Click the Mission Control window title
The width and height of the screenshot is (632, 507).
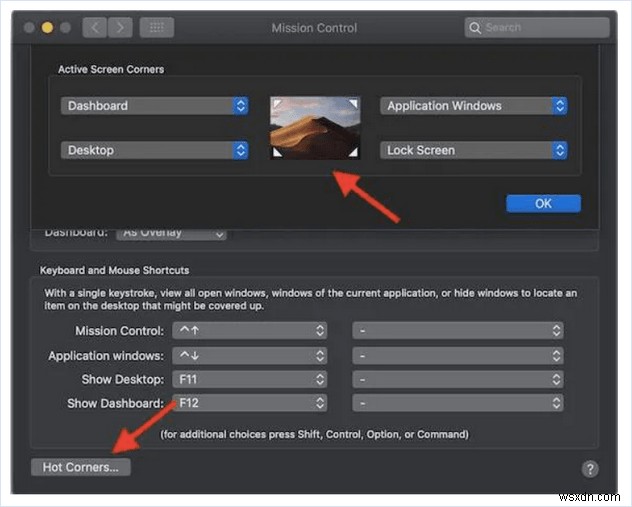point(314,28)
